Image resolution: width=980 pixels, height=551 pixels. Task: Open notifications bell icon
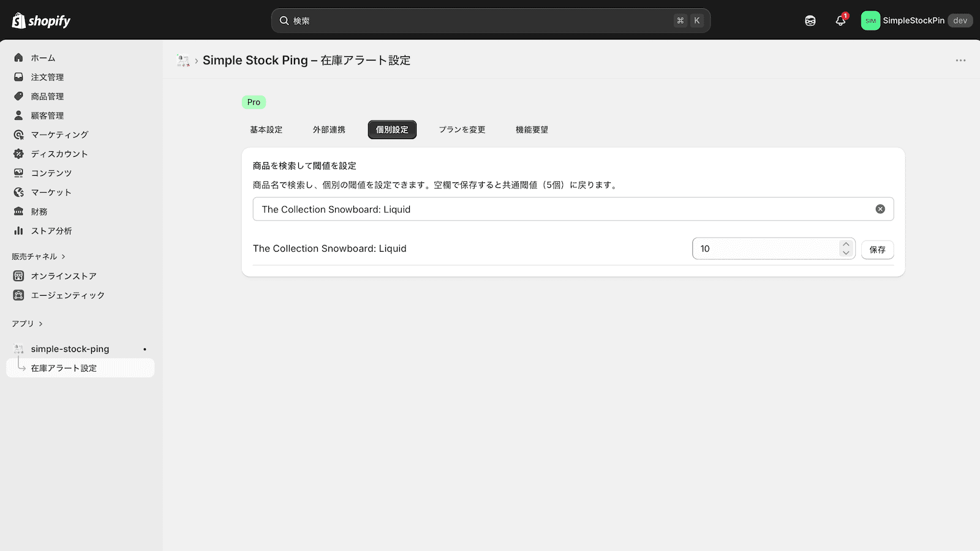(840, 21)
